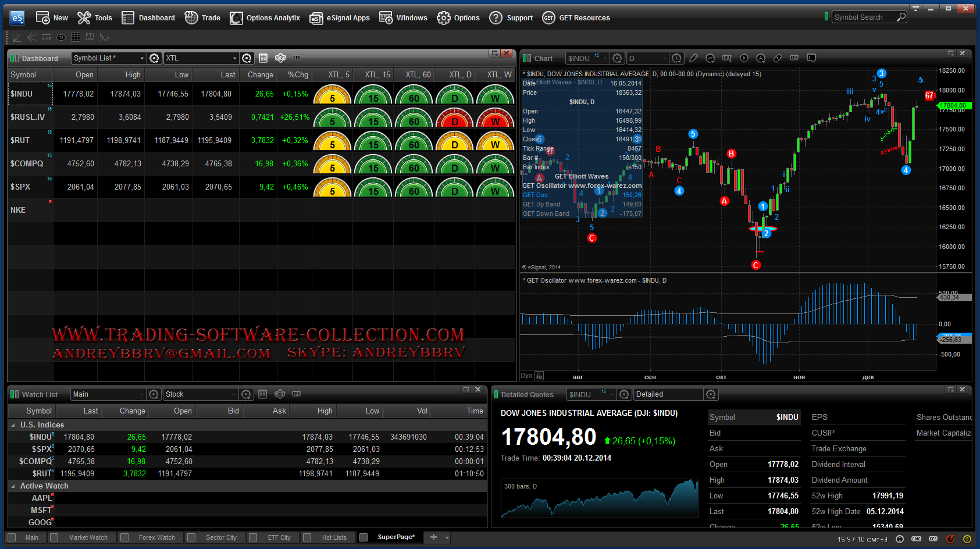The width and height of the screenshot is (980, 549).
Task: Sort Dashboard by the %Chg column header
Action: [x=298, y=75]
